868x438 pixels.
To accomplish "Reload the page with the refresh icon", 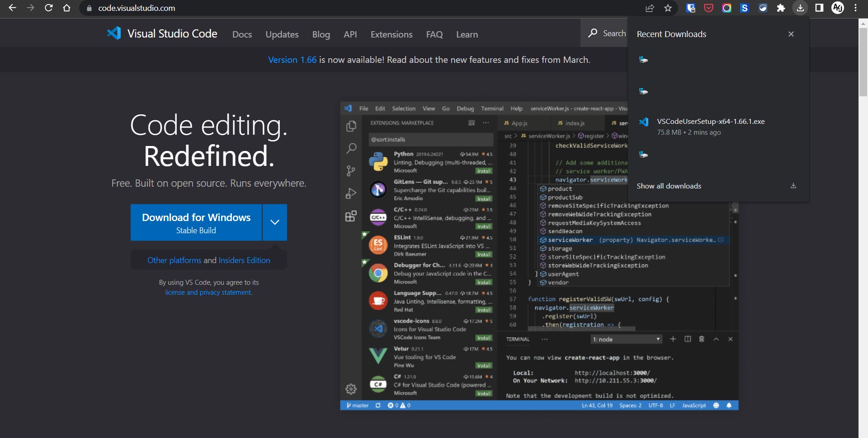I will [x=48, y=8].
